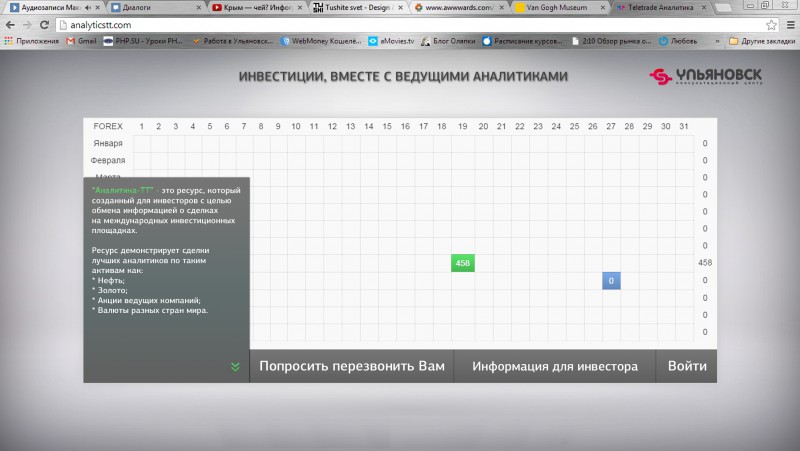Click the day 31 column header
Screen dimensions: 800x451
point(684,126)
